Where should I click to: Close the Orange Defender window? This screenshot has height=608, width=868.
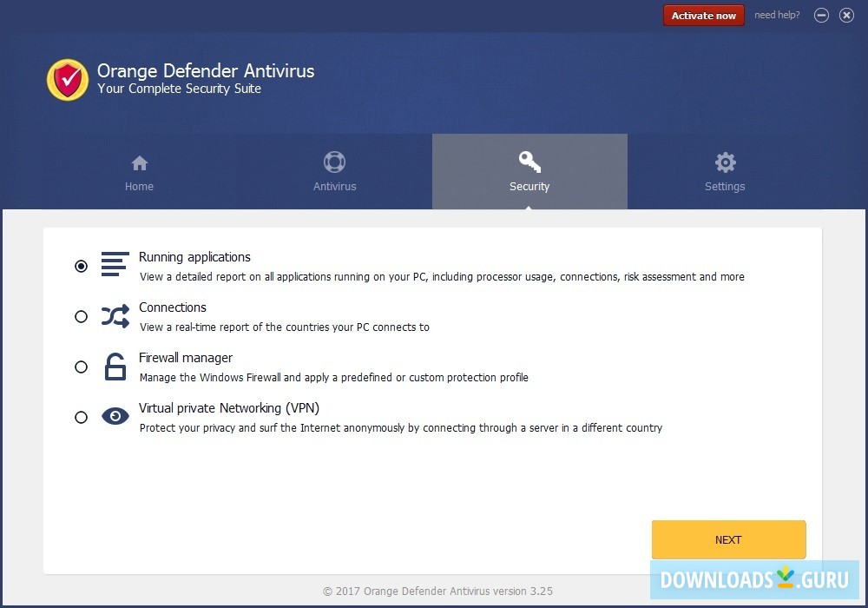[x=846, y=16]
